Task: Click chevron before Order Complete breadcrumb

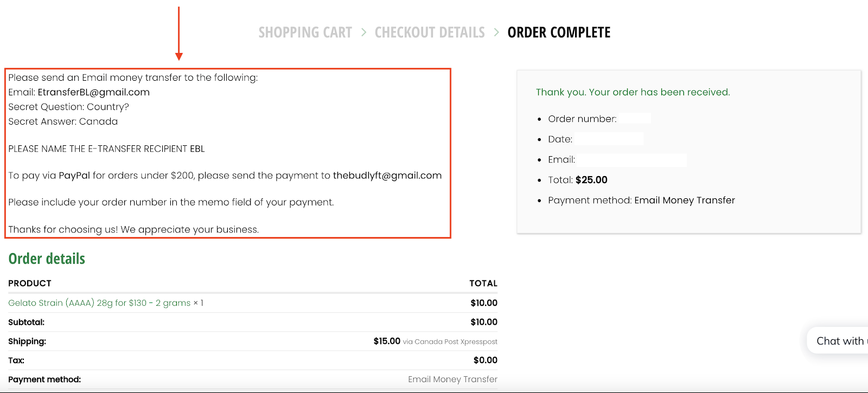Action: [496, 33]
